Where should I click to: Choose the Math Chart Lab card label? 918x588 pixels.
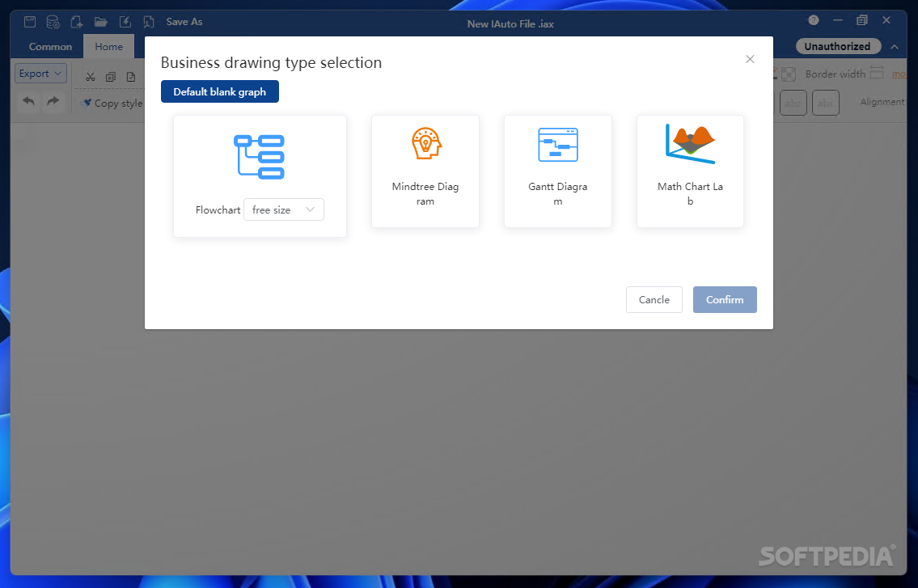click(x=690, y=194)
